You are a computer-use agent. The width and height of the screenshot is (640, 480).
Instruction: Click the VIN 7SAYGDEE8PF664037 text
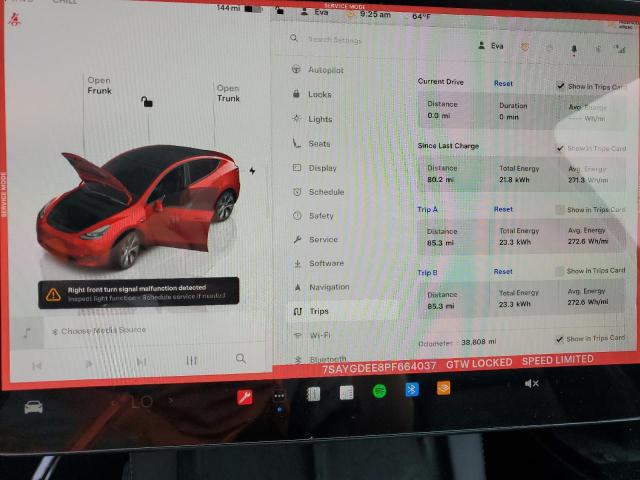point(379,367)
